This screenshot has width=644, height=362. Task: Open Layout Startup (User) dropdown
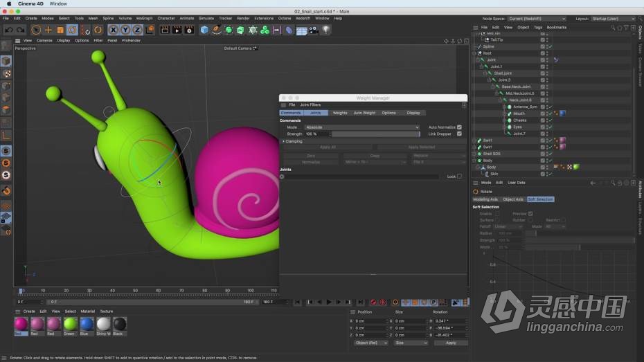click(x=614, y=19)
